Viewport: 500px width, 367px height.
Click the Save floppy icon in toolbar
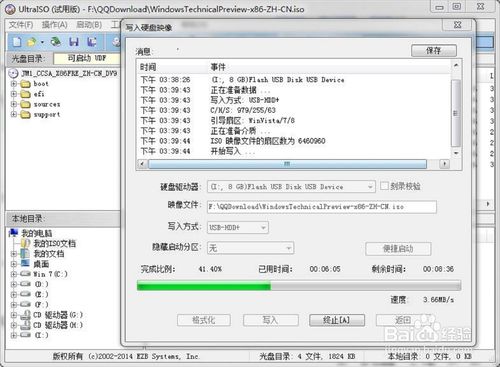[x=74, y=42]
